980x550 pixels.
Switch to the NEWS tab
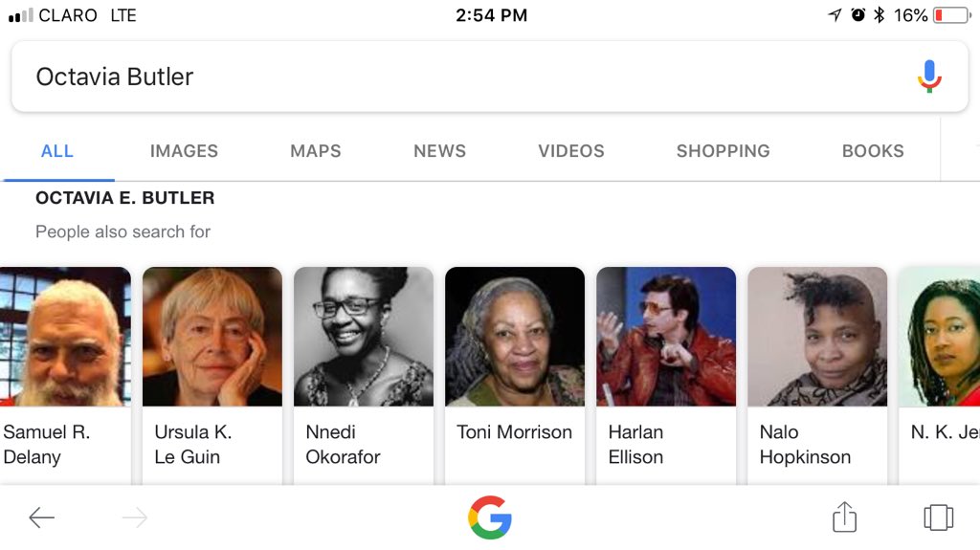[x=439, y=151]
